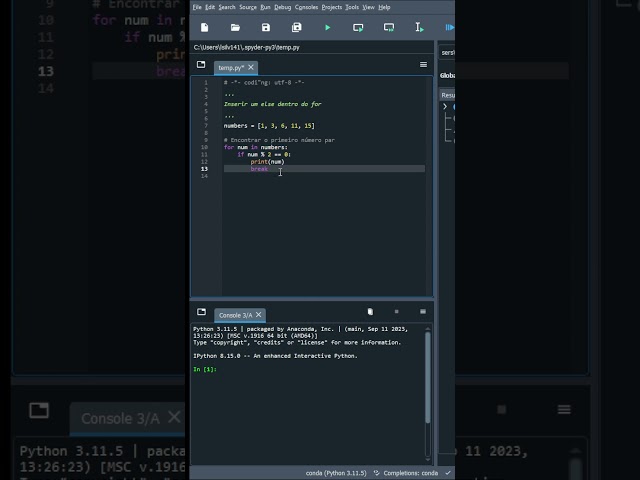The height and width of the screenshot is (480, 640).
Task: Run file with green play button
Action: click(327, 27)
